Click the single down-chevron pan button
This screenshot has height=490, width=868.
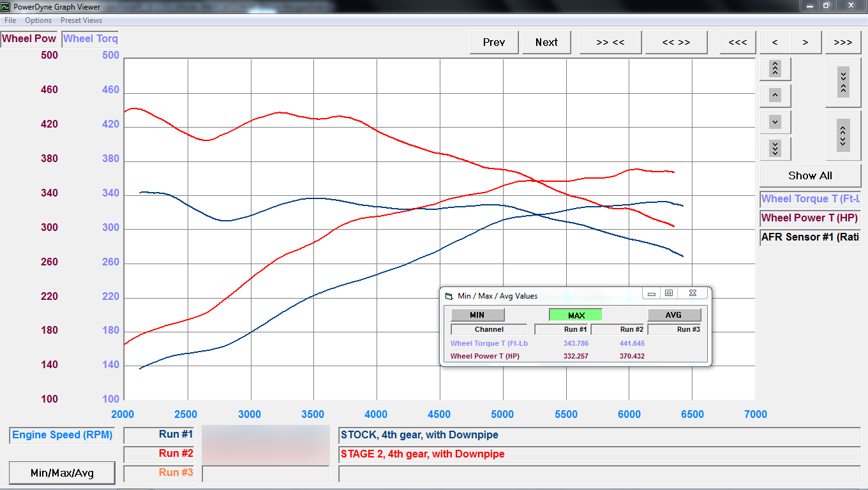[775, 122]
